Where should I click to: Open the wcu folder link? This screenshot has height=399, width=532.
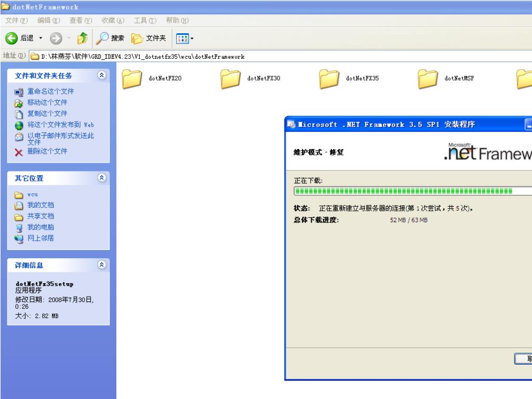tap(33, 194)
